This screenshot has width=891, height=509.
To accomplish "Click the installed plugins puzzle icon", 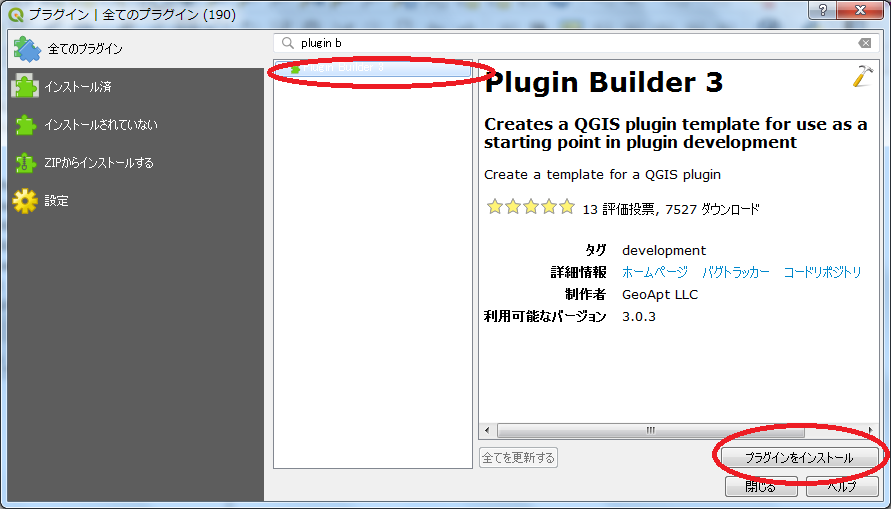I will pyautogui.click(x=25, y=87).
